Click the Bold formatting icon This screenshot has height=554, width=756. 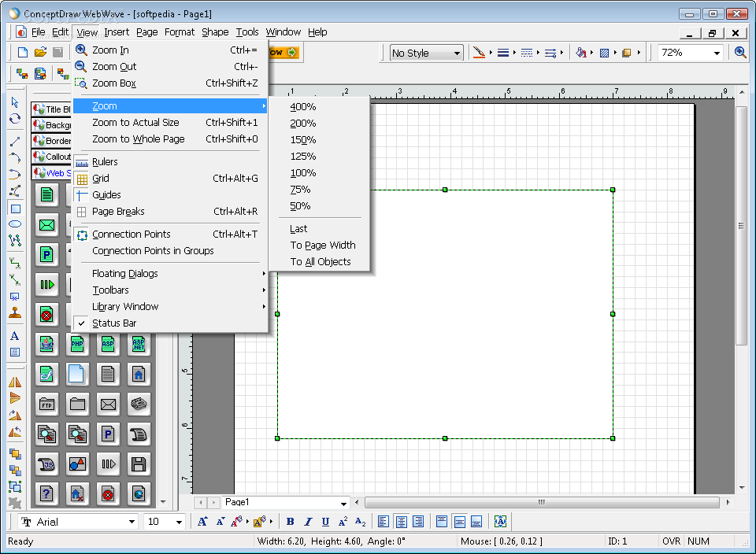click(x=290, y=522)
